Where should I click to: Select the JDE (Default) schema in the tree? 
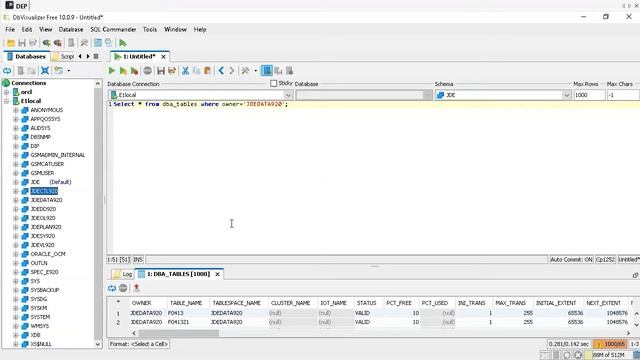[x=51, y=182]
